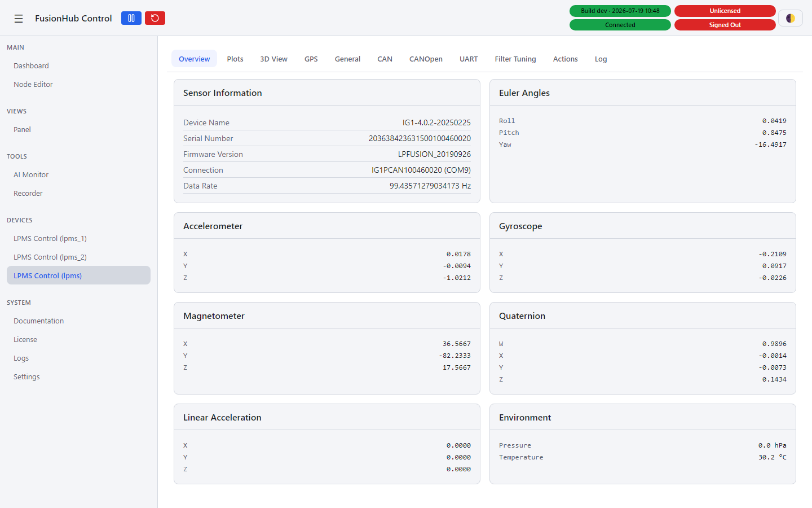Click gyroscope X value -0.2109
812x508 pixels.
(773, 254)
